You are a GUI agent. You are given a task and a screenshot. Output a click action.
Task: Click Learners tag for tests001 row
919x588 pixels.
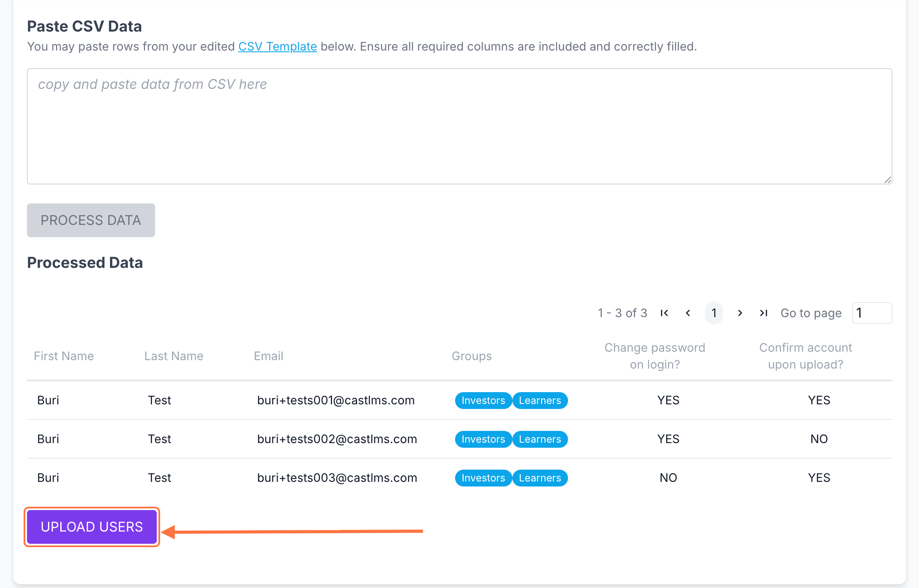point(540,401)
